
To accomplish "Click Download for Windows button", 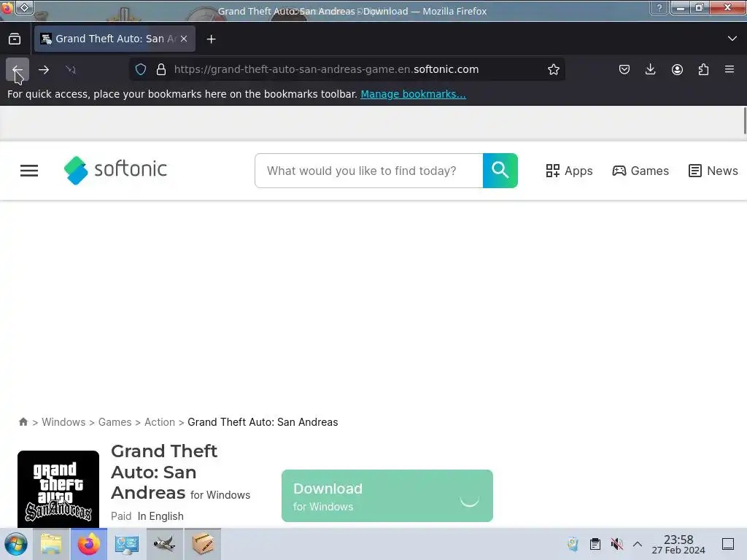I will [387, 496].
